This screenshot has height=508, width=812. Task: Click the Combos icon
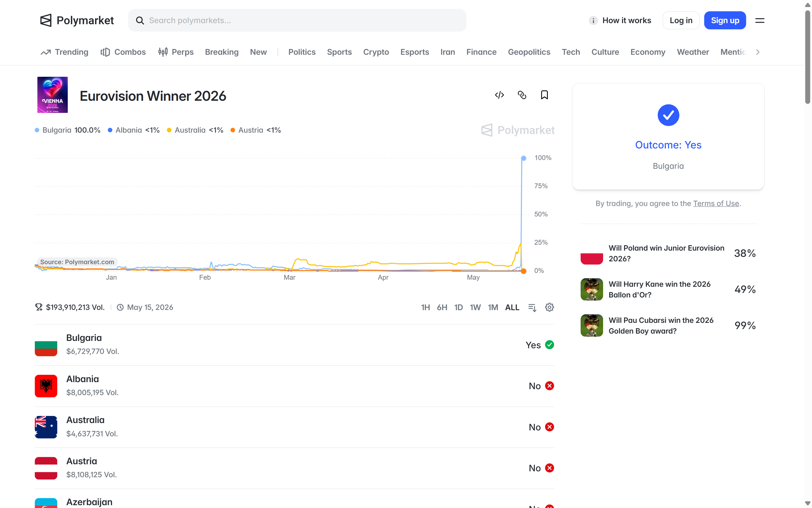pyautogui.click(x=105, y=52)
